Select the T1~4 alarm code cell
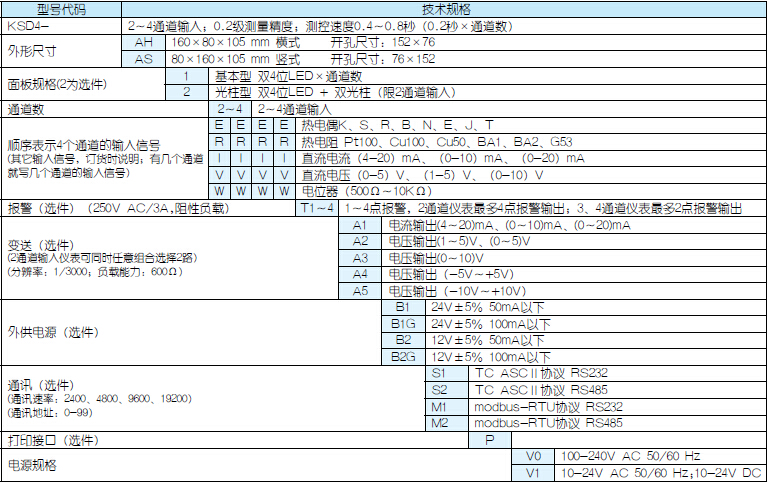Screen dimensions: 768x483 (318, 208)
